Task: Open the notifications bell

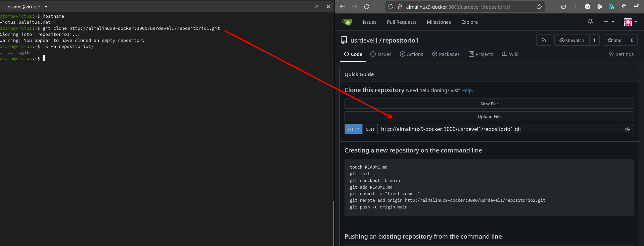Action: (x=590, y=22)
